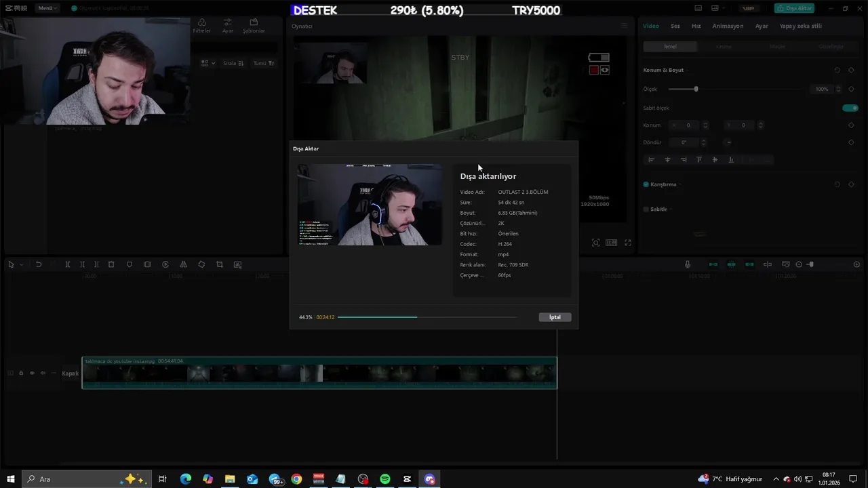Click the align left icon
The height and width of the screenshot is (488, 868).
pyautogui.click(x=652, y=160)
